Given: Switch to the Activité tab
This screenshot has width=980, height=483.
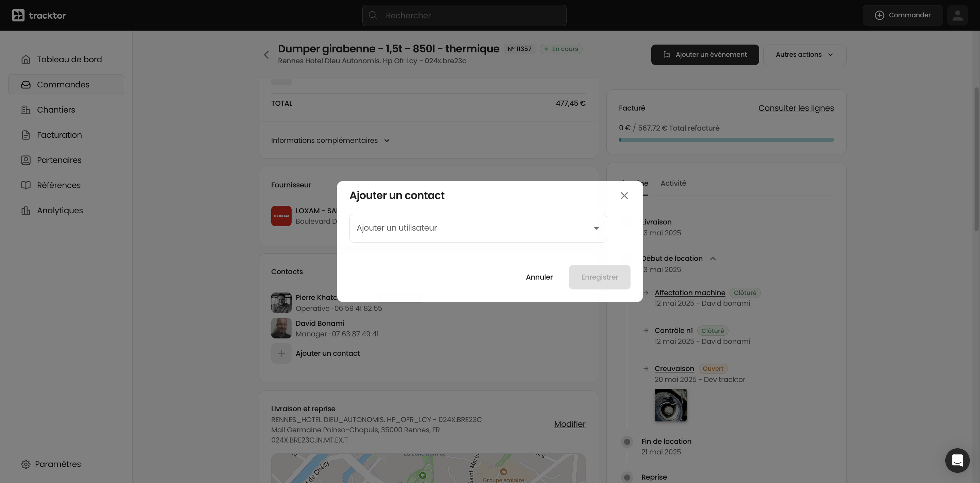Looking at the screenshot, I should pyautogui.click(x=673, y=183).
